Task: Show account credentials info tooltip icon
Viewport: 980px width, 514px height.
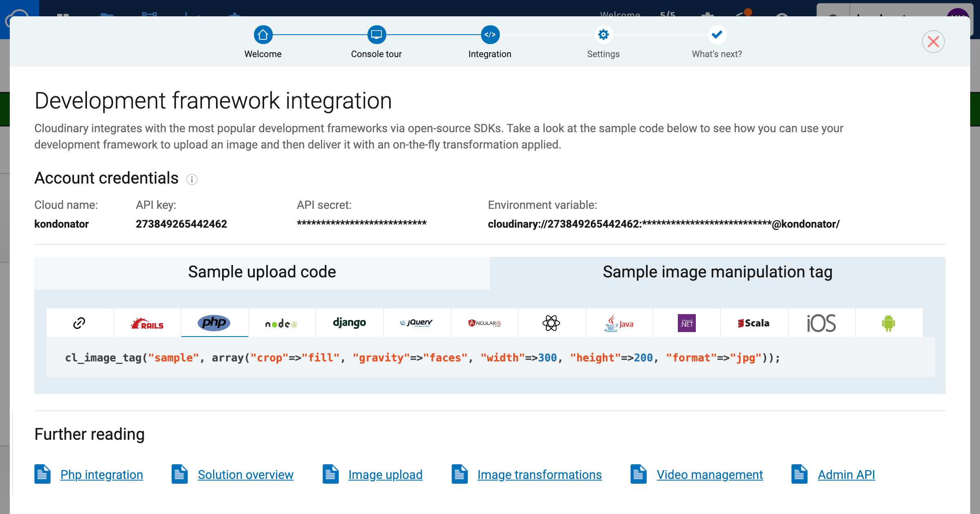Action: point(192,179)
